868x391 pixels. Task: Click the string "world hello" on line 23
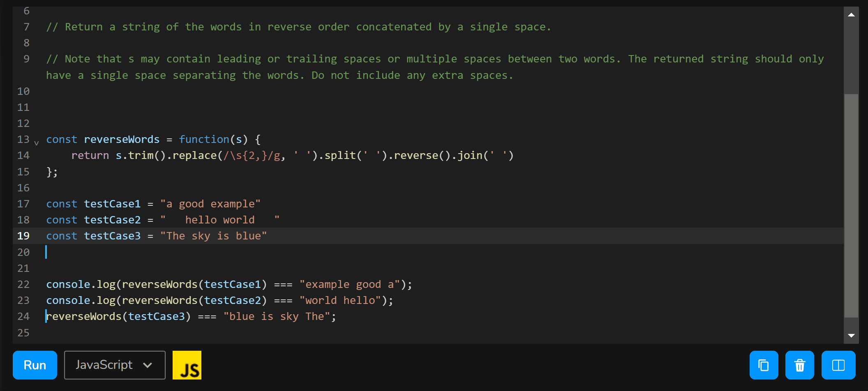340,300
